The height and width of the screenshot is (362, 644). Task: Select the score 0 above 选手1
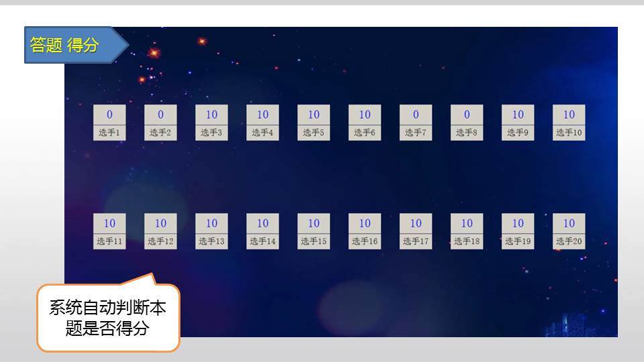(109, 115)
